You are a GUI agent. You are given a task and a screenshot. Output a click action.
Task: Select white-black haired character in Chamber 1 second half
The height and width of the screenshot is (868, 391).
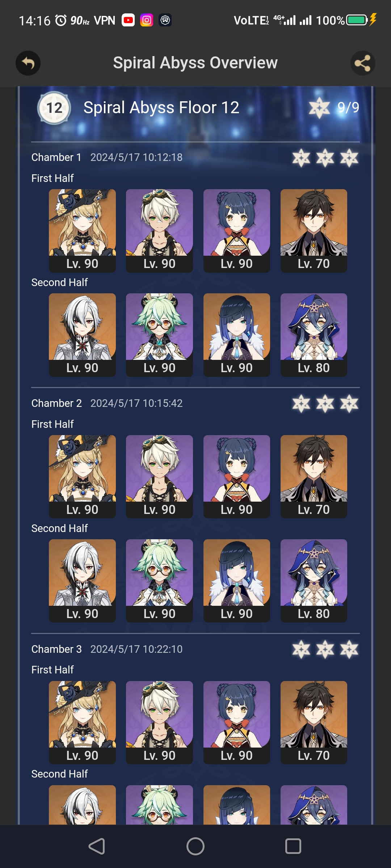click(82, 335)
